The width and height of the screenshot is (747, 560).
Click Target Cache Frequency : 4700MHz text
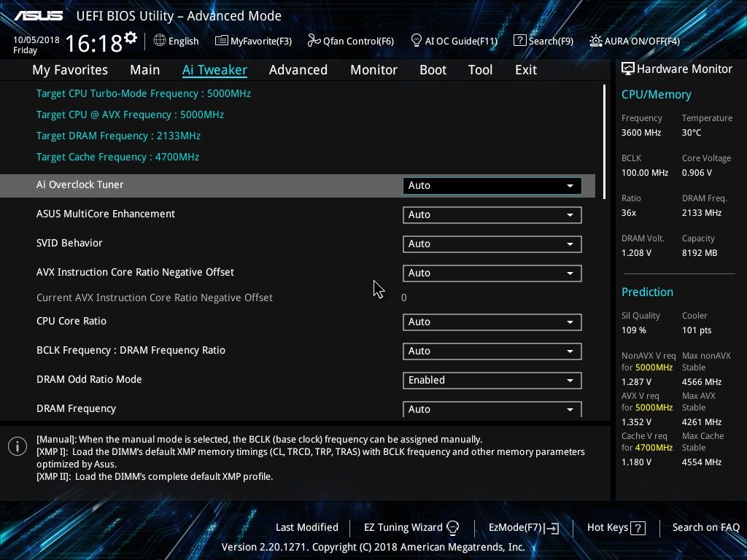117,157
